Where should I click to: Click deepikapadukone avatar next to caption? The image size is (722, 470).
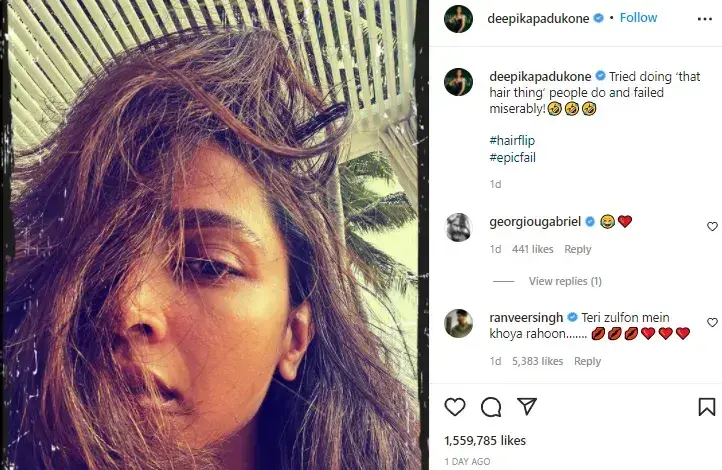coord(458,81)
